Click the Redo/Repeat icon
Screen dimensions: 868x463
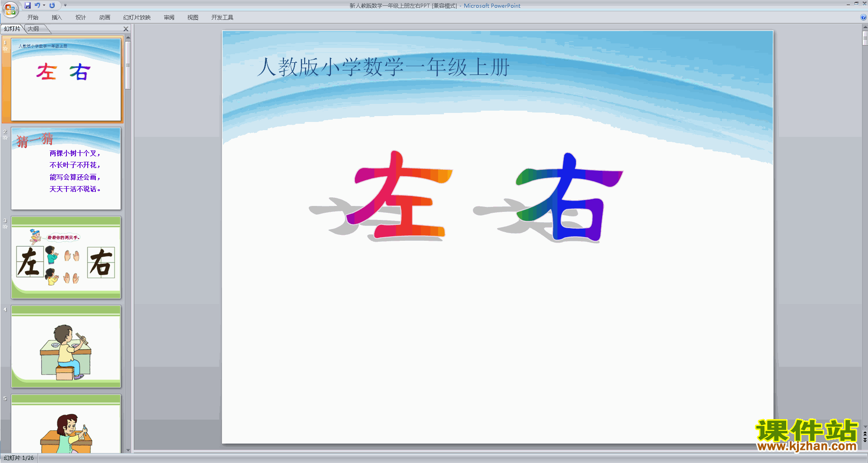click(x=52, y=5)
